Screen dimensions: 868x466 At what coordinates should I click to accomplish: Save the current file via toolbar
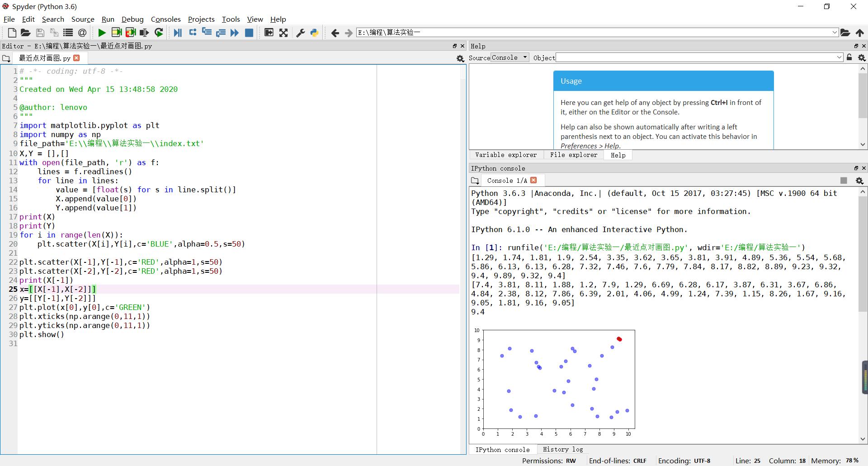[40, 33]
